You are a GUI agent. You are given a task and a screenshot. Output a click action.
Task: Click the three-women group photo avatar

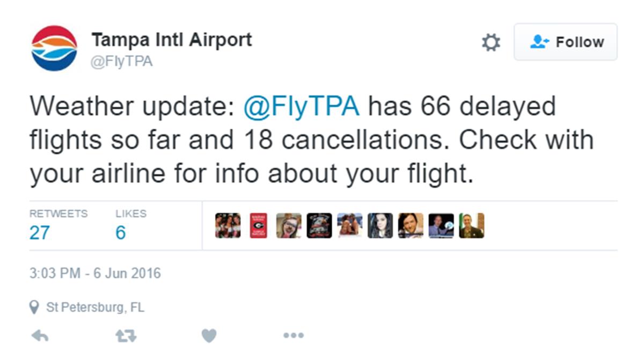click(228, 225)
